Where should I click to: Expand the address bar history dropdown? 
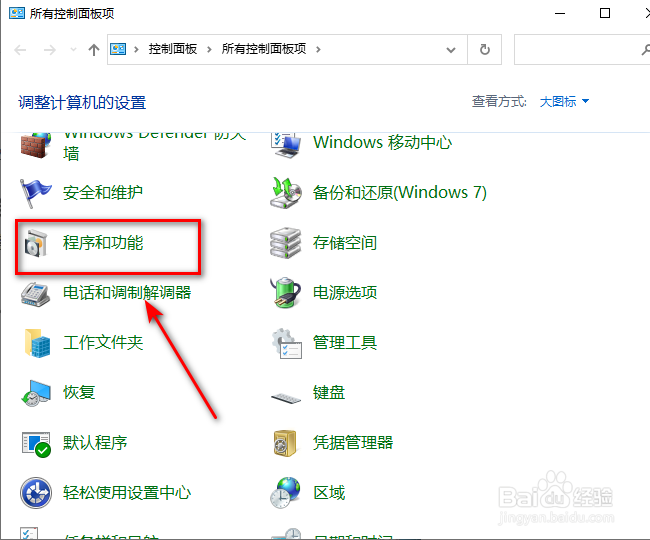(x=451, y=50)
